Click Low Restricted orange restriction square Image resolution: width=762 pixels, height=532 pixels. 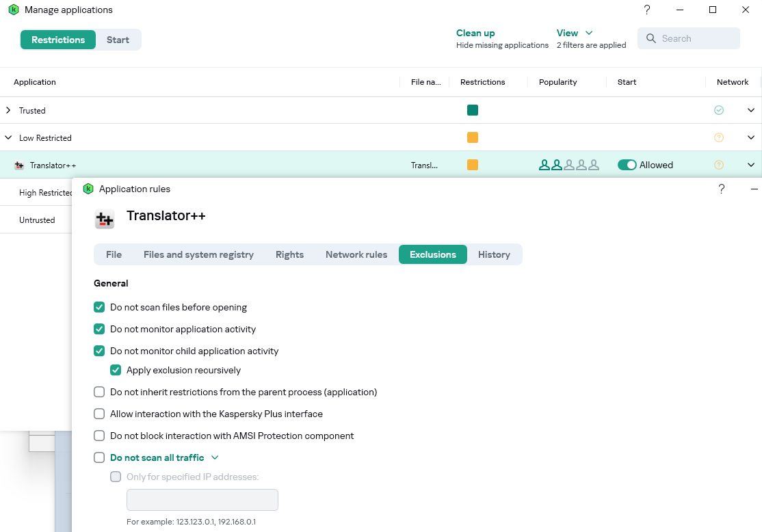473,137
